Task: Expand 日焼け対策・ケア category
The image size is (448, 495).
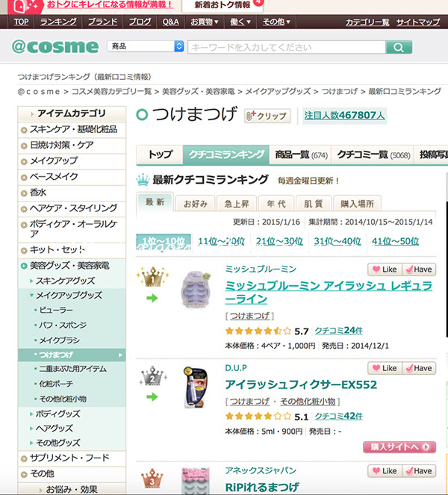Action: click(x=72, y=146)
